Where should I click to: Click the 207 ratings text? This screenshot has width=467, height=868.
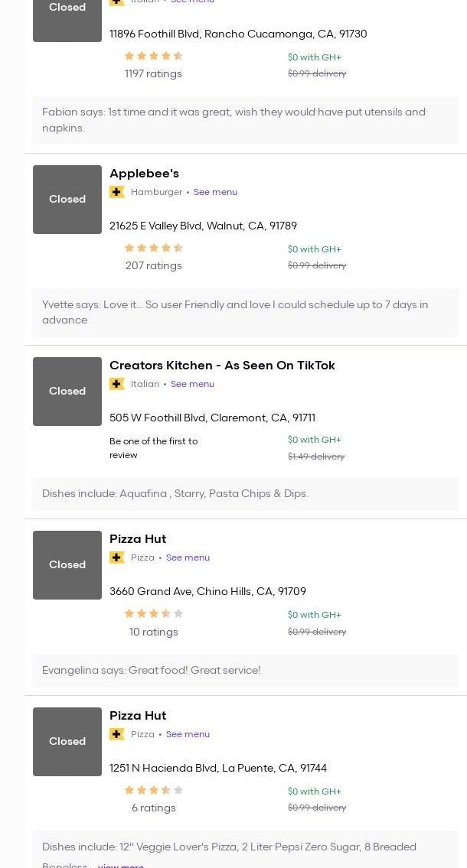coord(153,265)
